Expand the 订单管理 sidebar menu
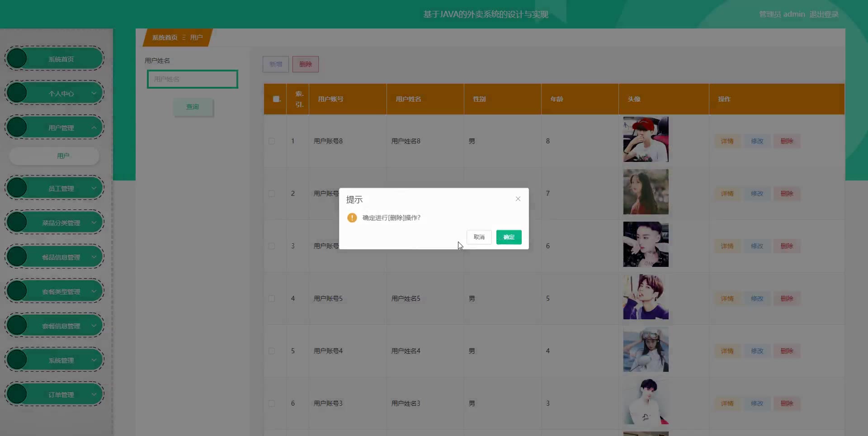The image size is (868, 436). 54,394
